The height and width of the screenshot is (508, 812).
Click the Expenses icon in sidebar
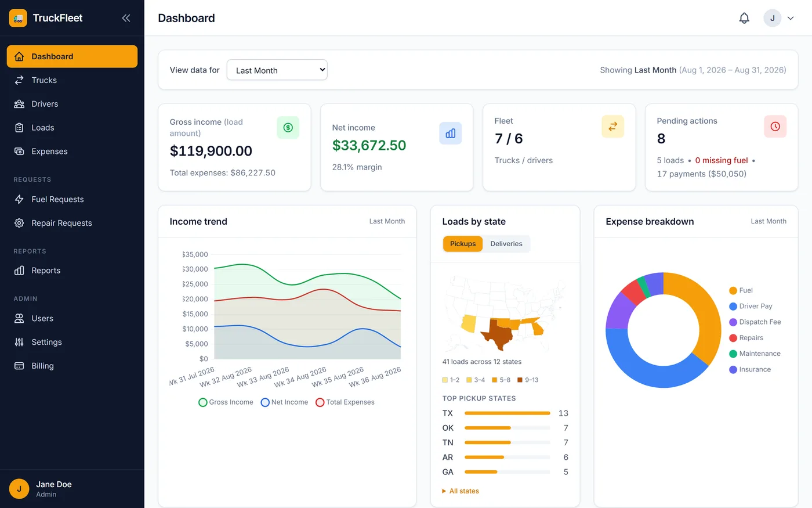pyautogui.click(x=19, y=152)
